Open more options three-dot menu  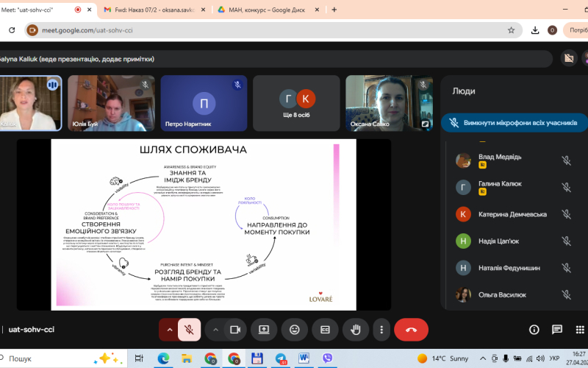381,330
